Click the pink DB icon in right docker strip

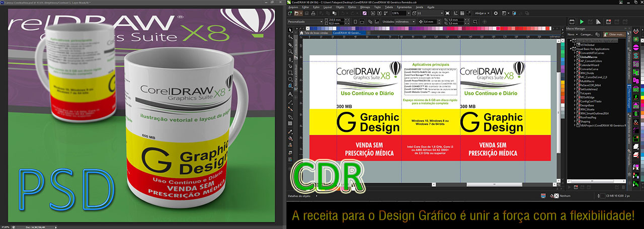(x=635, y=80)
